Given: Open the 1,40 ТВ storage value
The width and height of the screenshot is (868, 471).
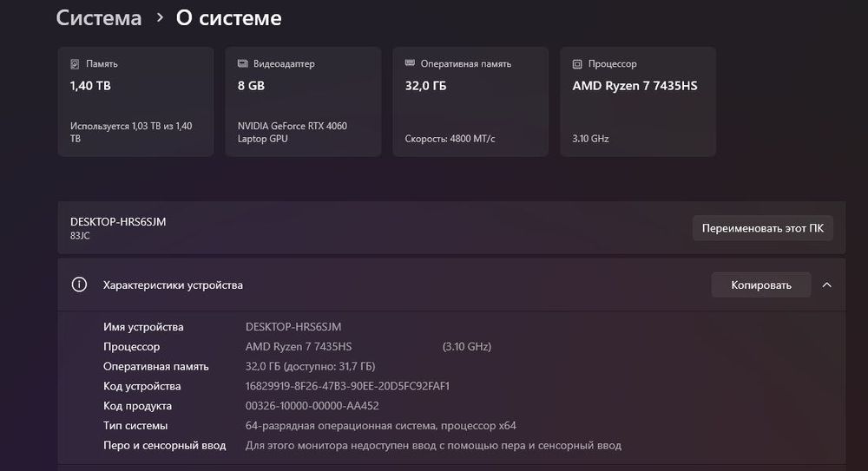Looking at the screenshot, I should (90, 86).
